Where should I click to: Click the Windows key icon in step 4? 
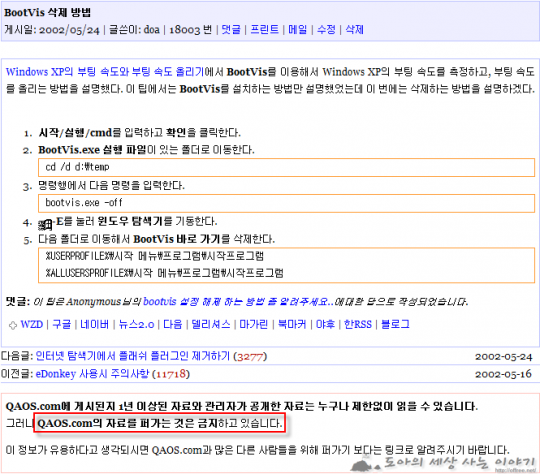point(45,225)
